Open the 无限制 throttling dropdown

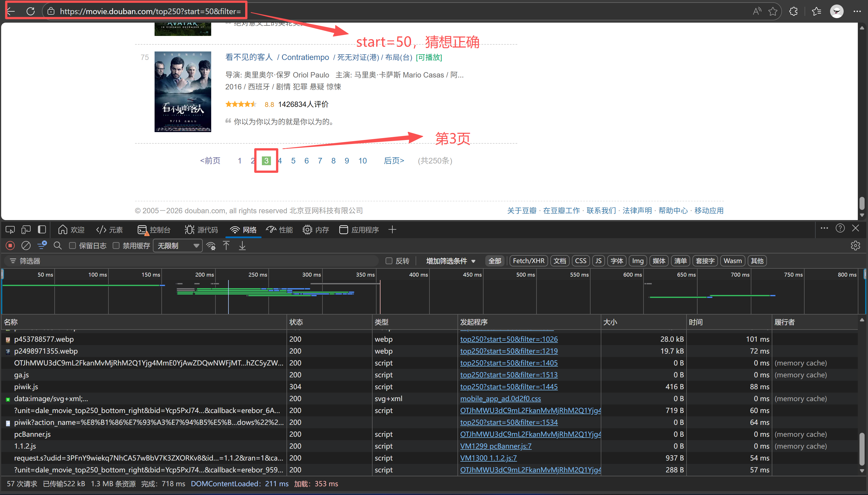[x=178, y=246]
